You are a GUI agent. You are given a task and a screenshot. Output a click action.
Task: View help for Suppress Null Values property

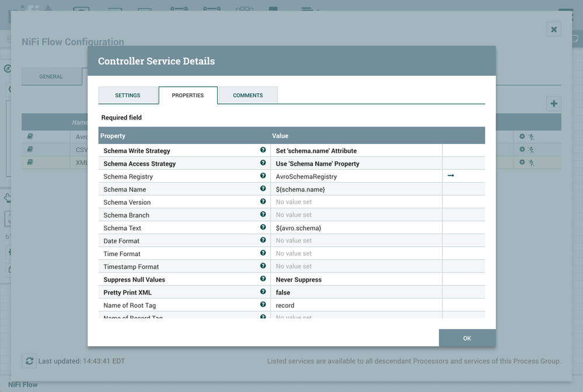(262, 279)
